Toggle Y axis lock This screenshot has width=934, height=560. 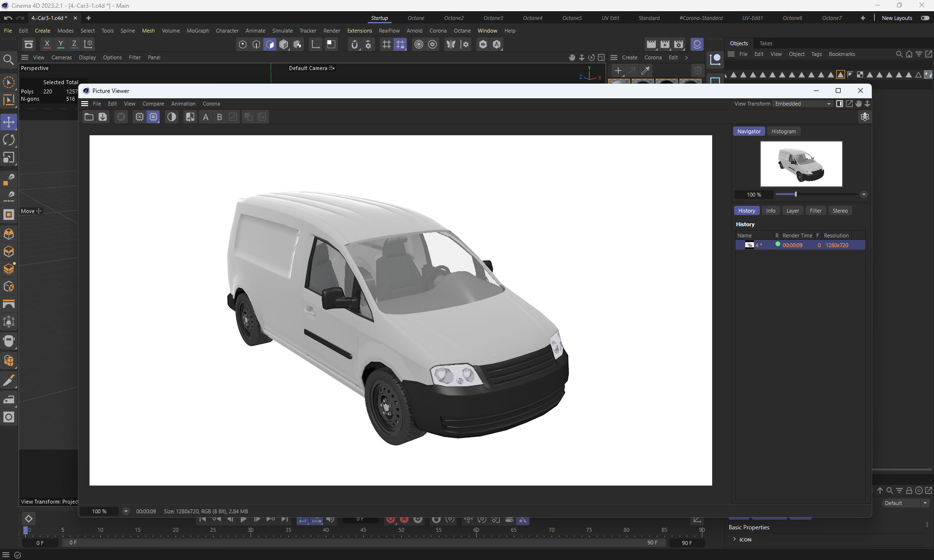tap(60, 44)
